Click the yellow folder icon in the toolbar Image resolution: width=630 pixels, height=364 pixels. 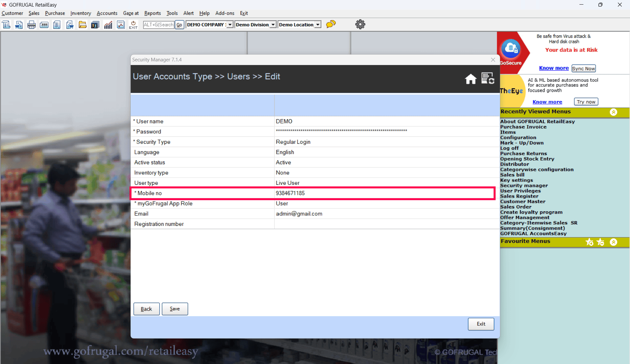click(82, 25)
